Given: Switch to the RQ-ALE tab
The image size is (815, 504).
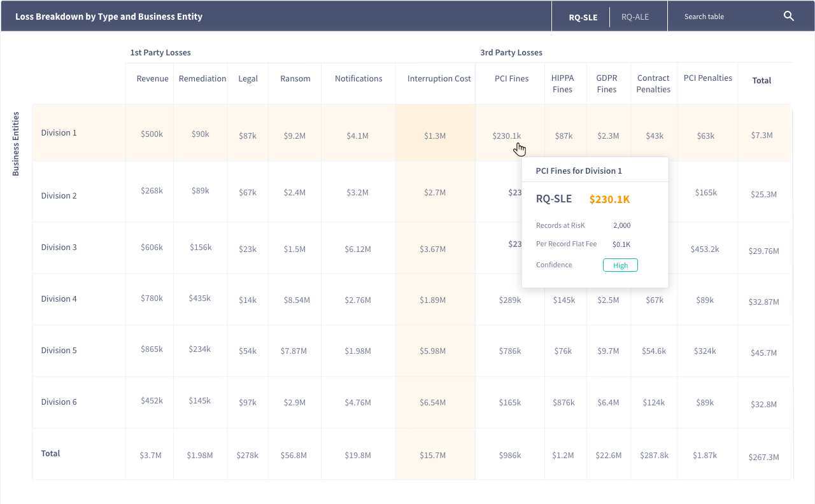Looking at the screenshot, I should (635, 17).
